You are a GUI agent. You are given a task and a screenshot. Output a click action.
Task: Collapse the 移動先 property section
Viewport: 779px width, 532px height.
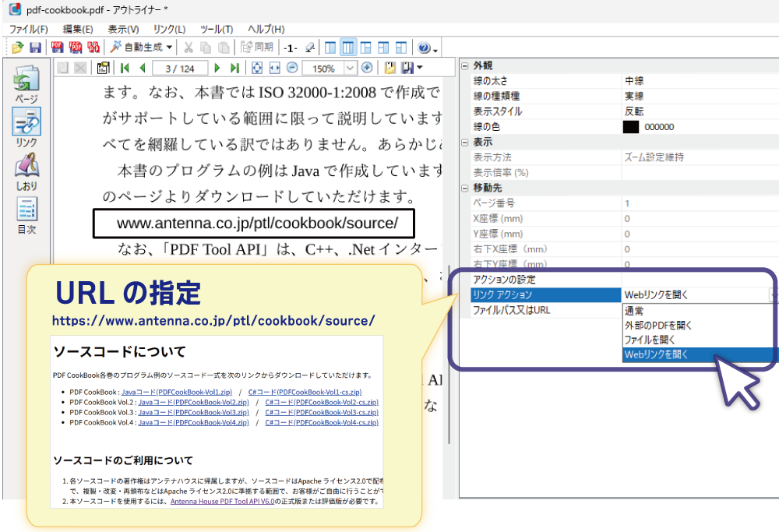(x=465, y=188)
